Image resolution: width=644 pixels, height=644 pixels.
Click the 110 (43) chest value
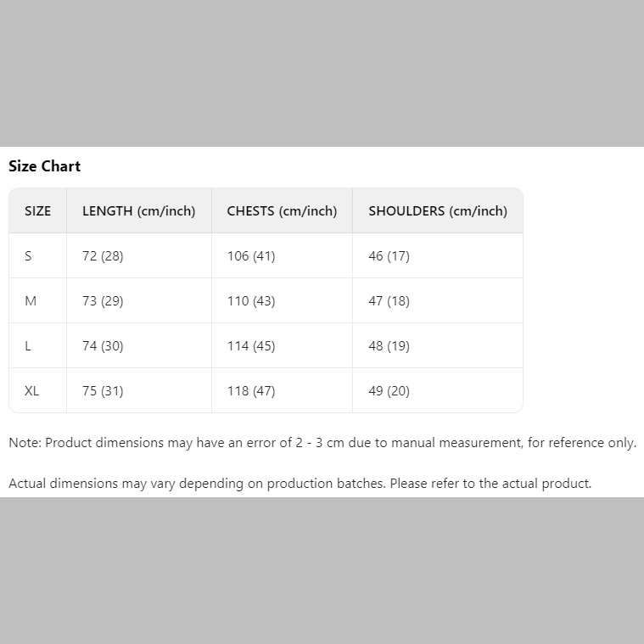pos(251,301)
